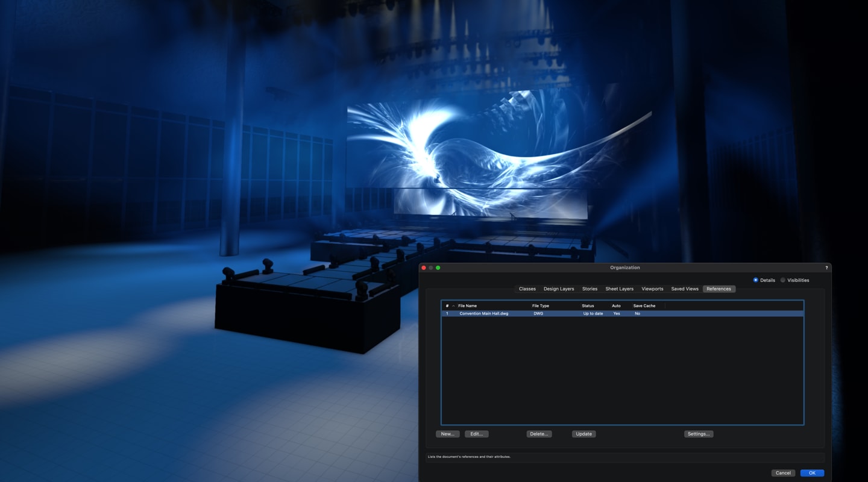
Task: Select the Convention Main Hall.dwg row
Action: (623, 314)
